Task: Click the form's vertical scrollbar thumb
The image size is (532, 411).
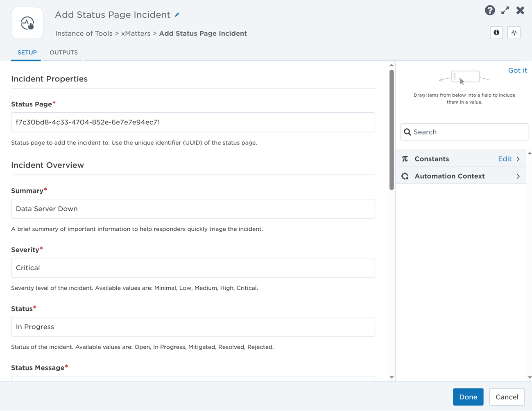Action: coord(392,129)
